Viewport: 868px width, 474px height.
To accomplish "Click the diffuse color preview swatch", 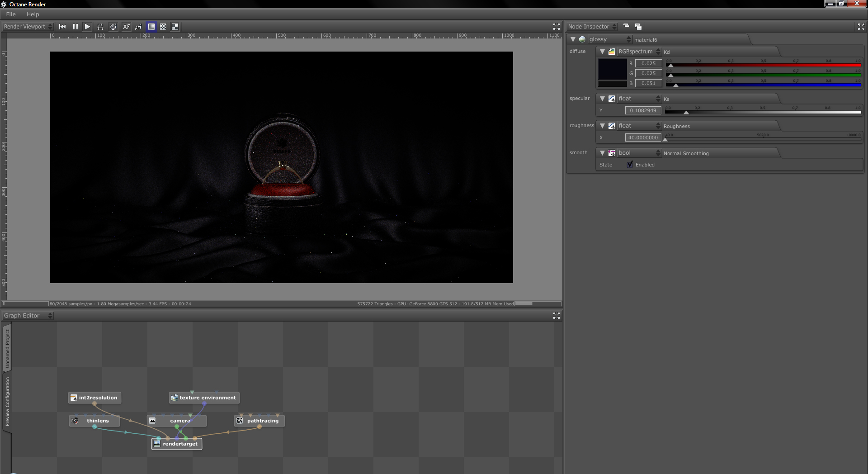I will pos(613,70).
